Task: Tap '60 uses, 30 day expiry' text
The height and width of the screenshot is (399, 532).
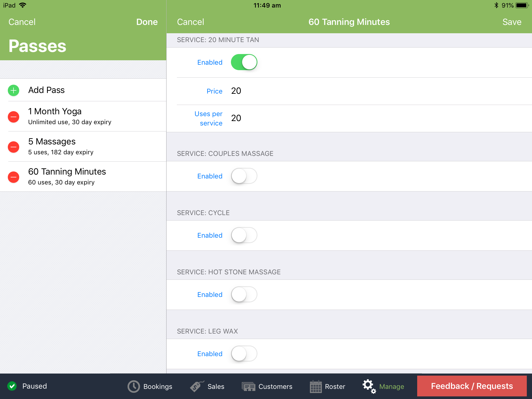Action: [61, 182]
